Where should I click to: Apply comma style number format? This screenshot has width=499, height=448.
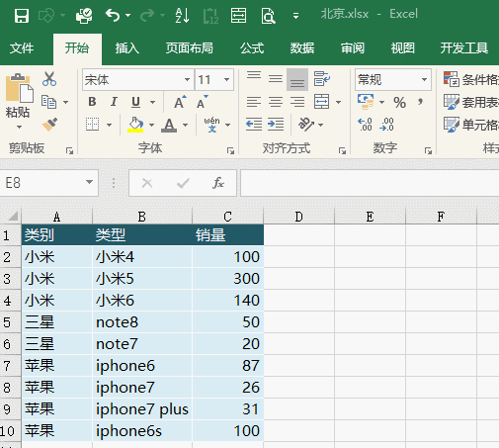[x=420, y=102]
